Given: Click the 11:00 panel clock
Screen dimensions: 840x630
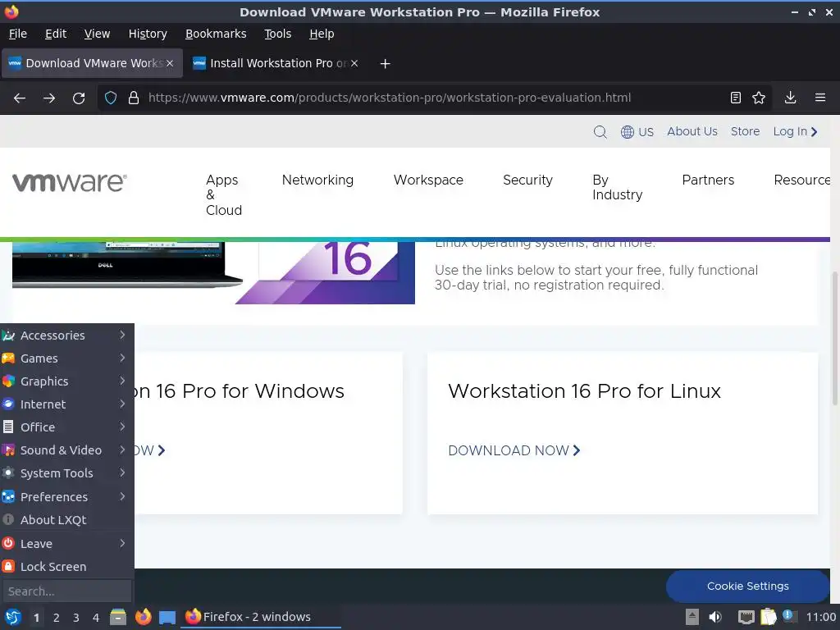Looking at the screenshot, I should pos(820,617).
